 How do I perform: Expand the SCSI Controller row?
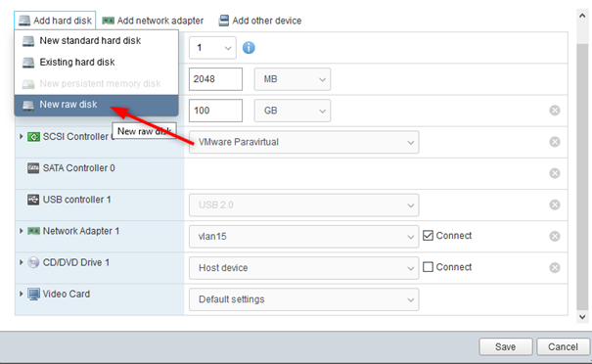[x=22, y=136]
